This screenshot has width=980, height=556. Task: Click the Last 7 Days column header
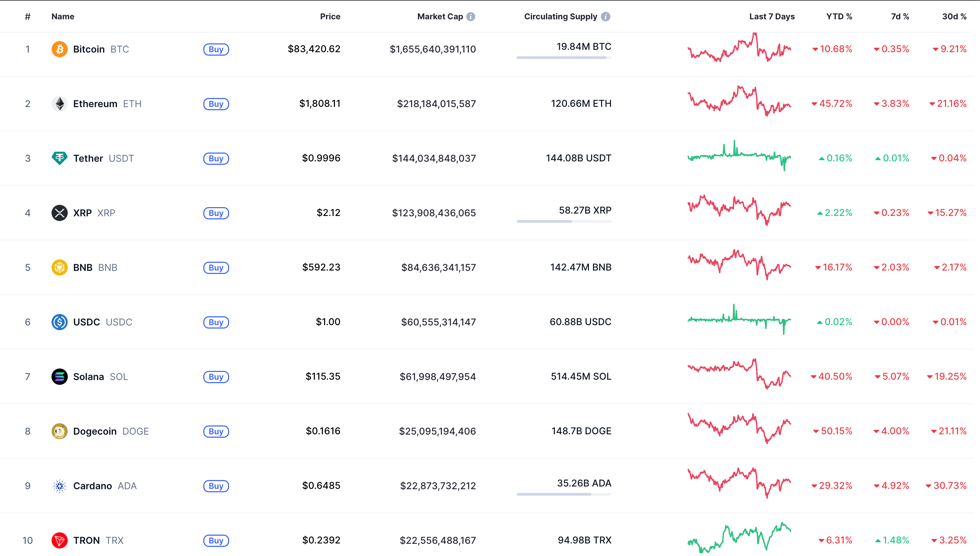[x=772, y=17]
